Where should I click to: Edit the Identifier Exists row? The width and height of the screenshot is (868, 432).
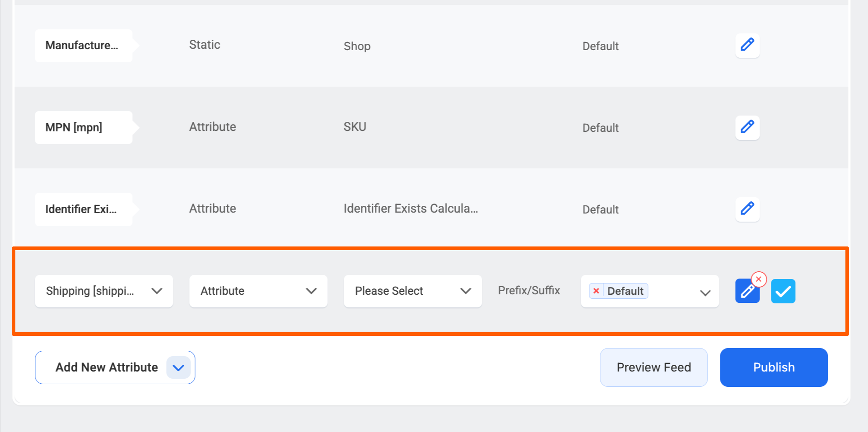(747, 209)
